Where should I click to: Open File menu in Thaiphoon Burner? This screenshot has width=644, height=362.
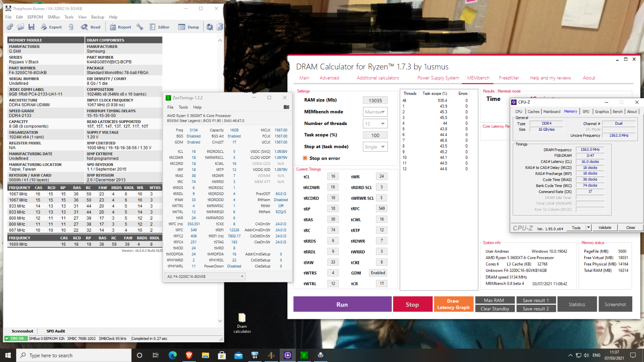click(8, 17)
